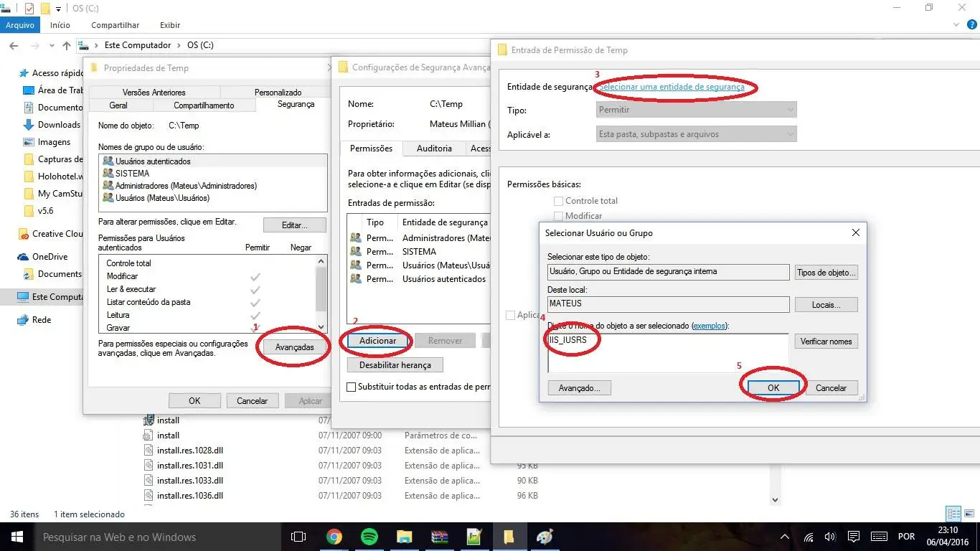Viewport: 980px width, 551px height.
Task: Click the Properties icon in quick access toolbar
Action: click(x=29, y=9)
